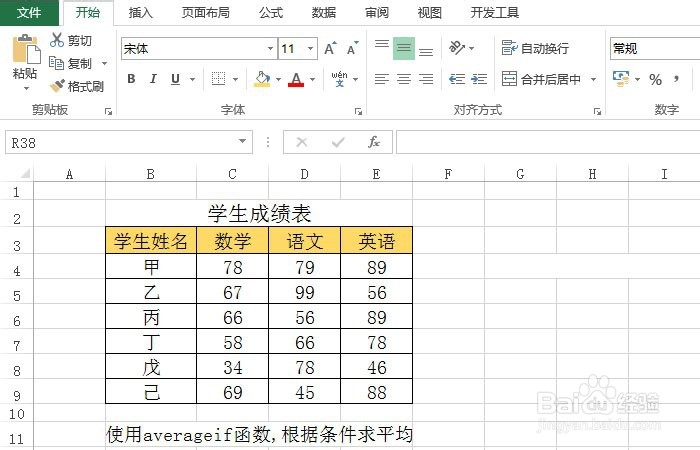Viewport: 700px width, 450px height.
Task: Switch to the Review (审阅) tab
Action: (x=377, y=12)
